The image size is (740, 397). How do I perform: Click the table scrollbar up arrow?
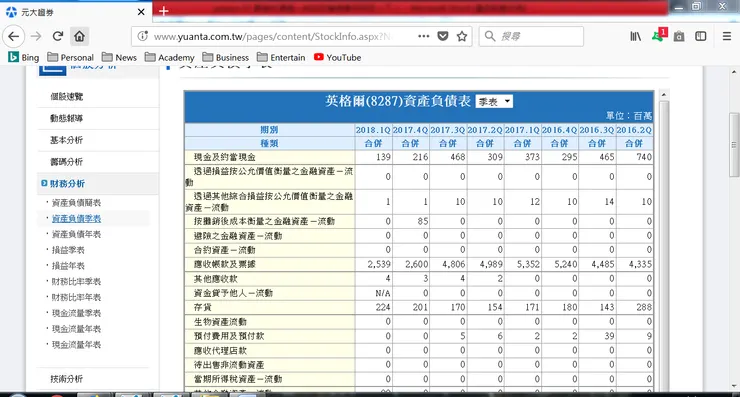(x=664, y=95)
